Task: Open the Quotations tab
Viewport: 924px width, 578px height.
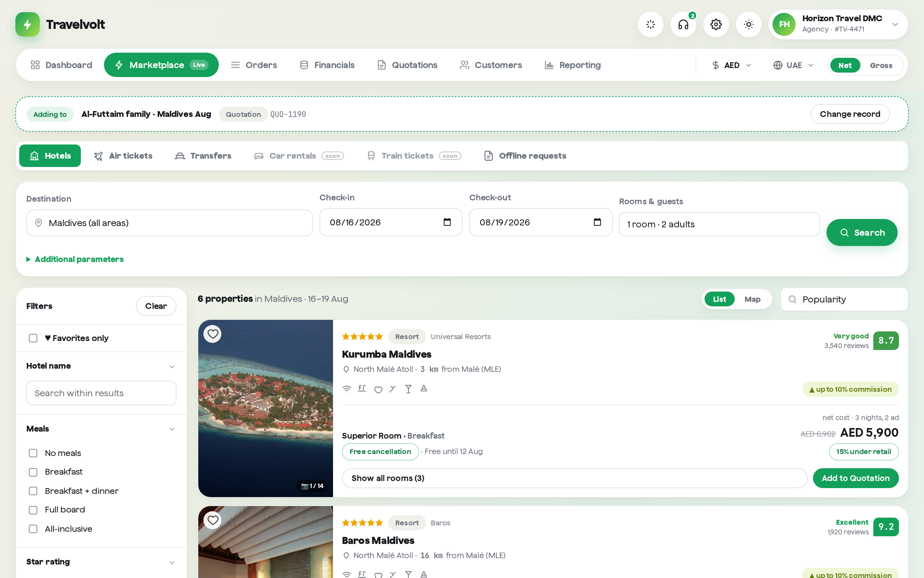Action: [407, 65]
